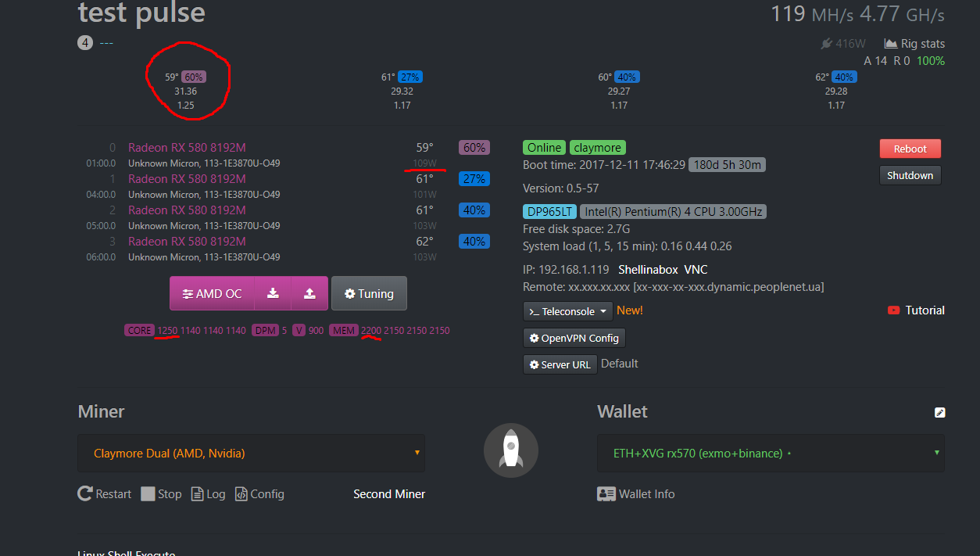This screenshot has width=980, height=556.
Task: Click the upload icon beside AMD OC
Action: pos(309,293)
